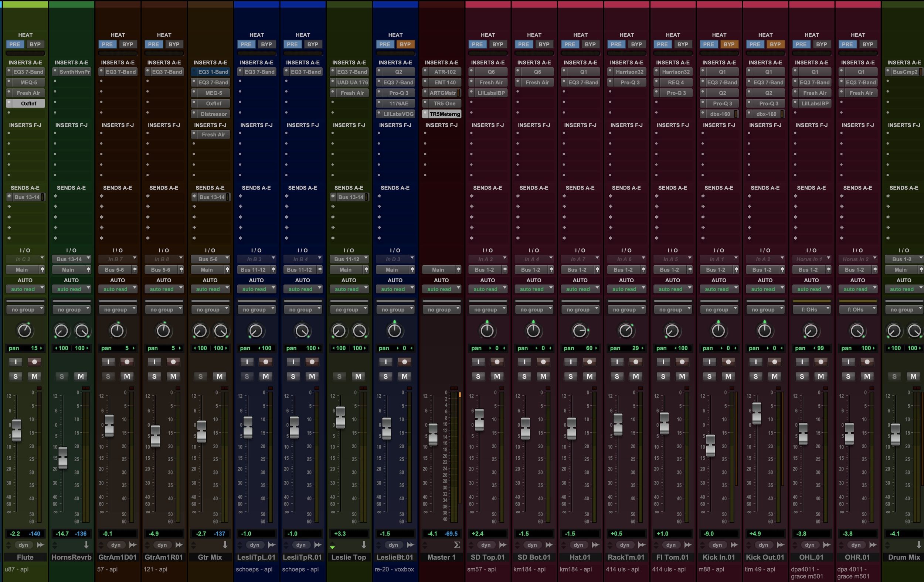Viewport: 924px width, 582px height.
Task: Mute the Gtr Mix channel
Action: pos(220,377)
